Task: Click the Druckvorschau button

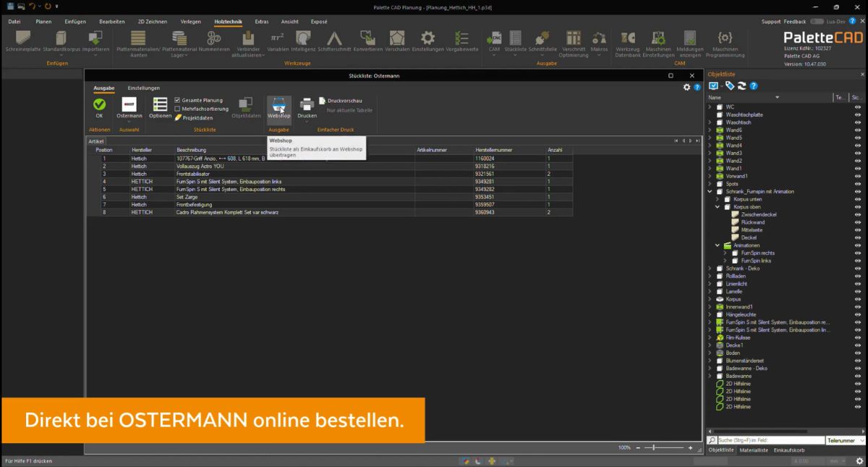Action: (341, 101)
